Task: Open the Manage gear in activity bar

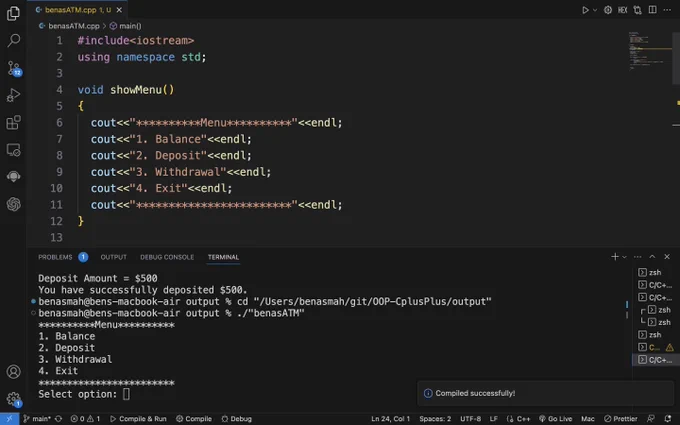Action: pyautogui.click(x=13, y=399)
